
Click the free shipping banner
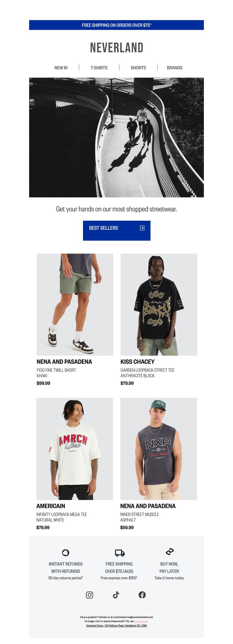point(116,25)
